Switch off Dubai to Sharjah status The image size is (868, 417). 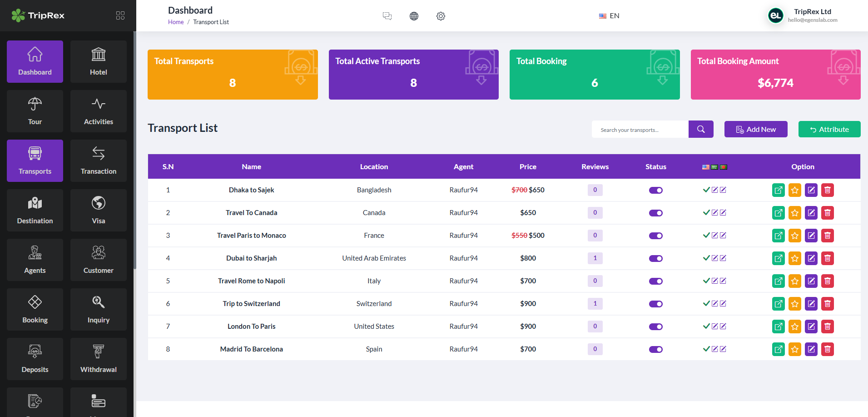(x=656, y=258)
